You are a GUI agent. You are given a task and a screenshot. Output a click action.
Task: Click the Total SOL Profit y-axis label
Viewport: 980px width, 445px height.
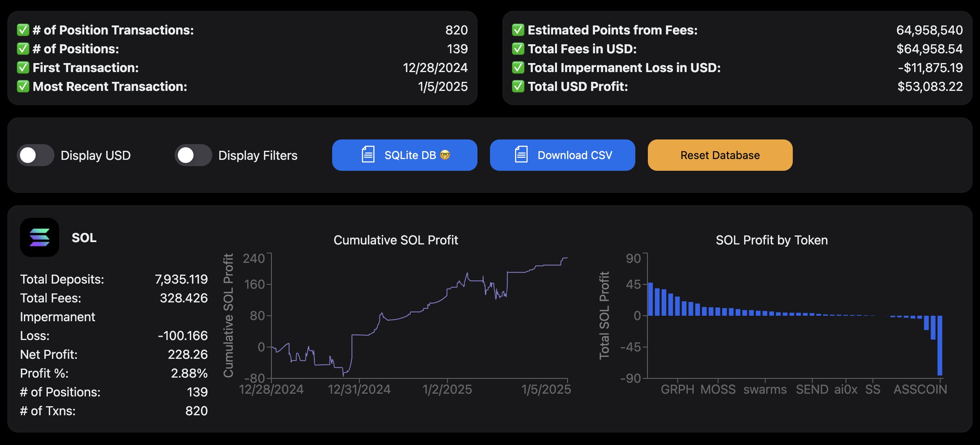tap(604, 315)
